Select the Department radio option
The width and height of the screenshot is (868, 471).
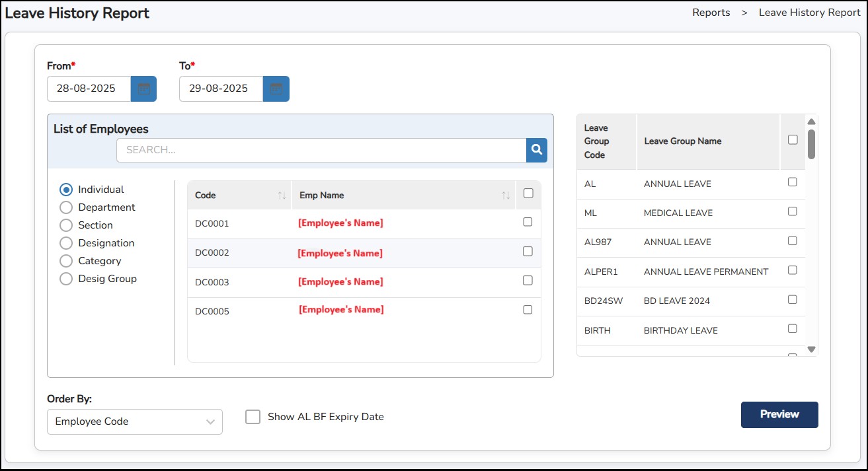click(66, 207)
